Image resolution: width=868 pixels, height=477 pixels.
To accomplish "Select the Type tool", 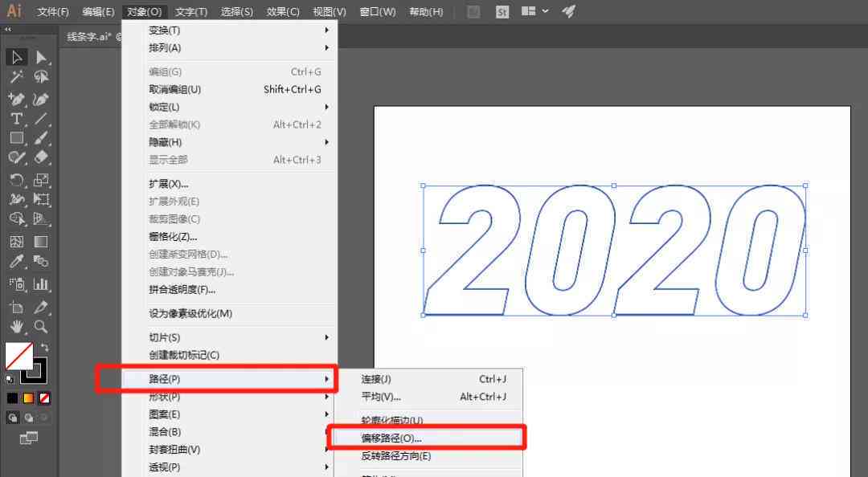I will [17, 118].
